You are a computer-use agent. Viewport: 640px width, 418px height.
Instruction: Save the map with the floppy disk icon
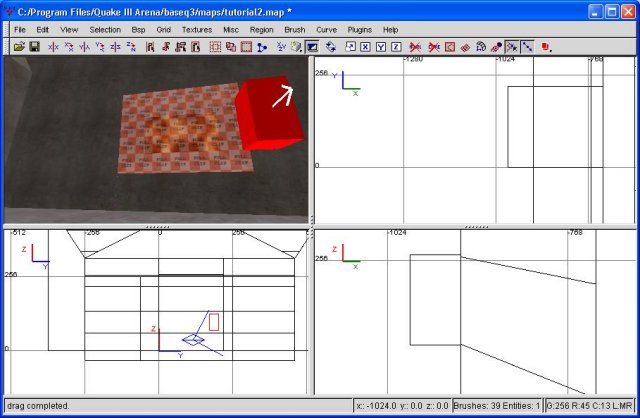click(x=35, y=47)
